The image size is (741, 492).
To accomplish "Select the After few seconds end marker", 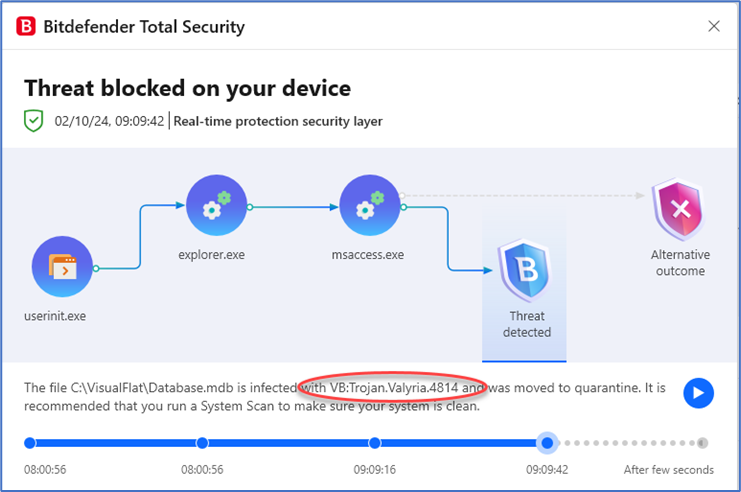I will click(702, 443).
